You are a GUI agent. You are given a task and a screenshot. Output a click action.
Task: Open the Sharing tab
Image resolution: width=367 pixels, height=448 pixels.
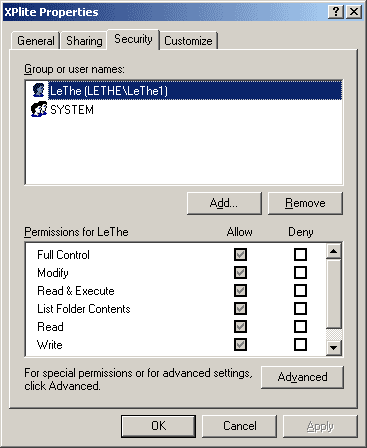[x=84, y=41]
